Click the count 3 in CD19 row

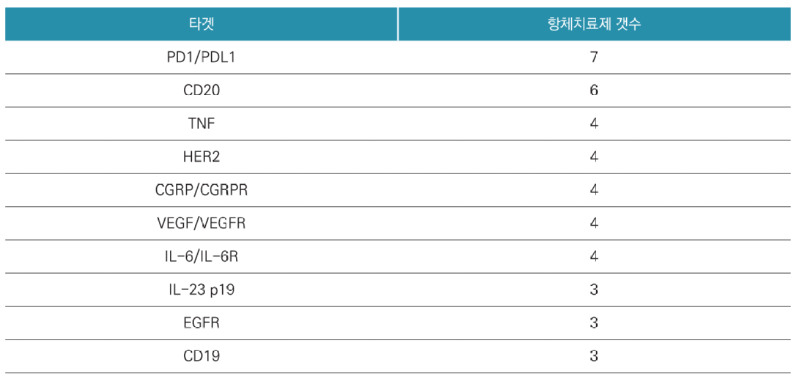coord(593,356)
